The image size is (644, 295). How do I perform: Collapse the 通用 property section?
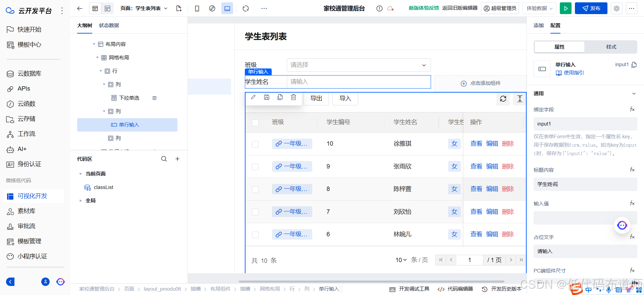pyautogui.click(x=634, y=94)
